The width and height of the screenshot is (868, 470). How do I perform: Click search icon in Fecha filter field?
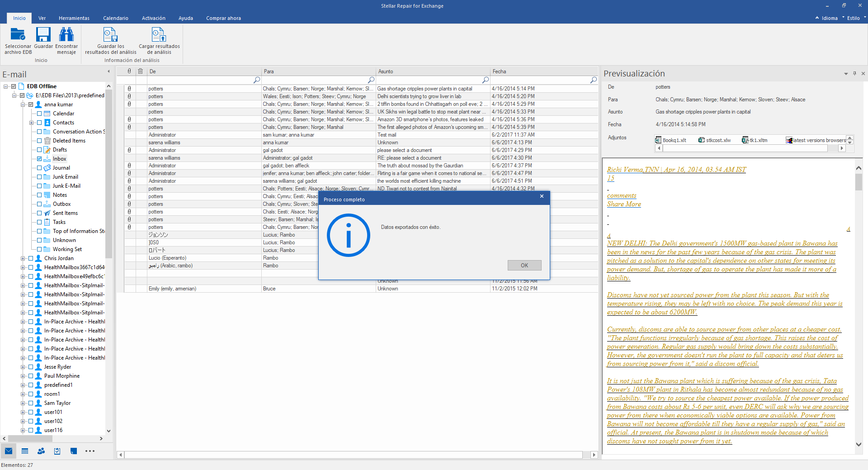click(x=594, y=80)
